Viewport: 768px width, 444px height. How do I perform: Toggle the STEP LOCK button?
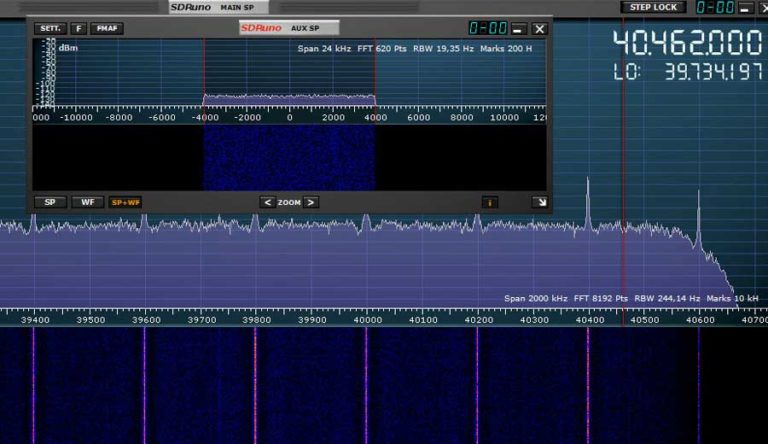click(x=653, y=7)
